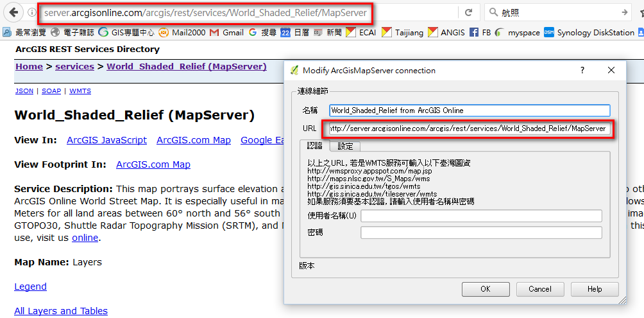Open the Gmail bookmark
Screen dimensions: 644x318
226,32
